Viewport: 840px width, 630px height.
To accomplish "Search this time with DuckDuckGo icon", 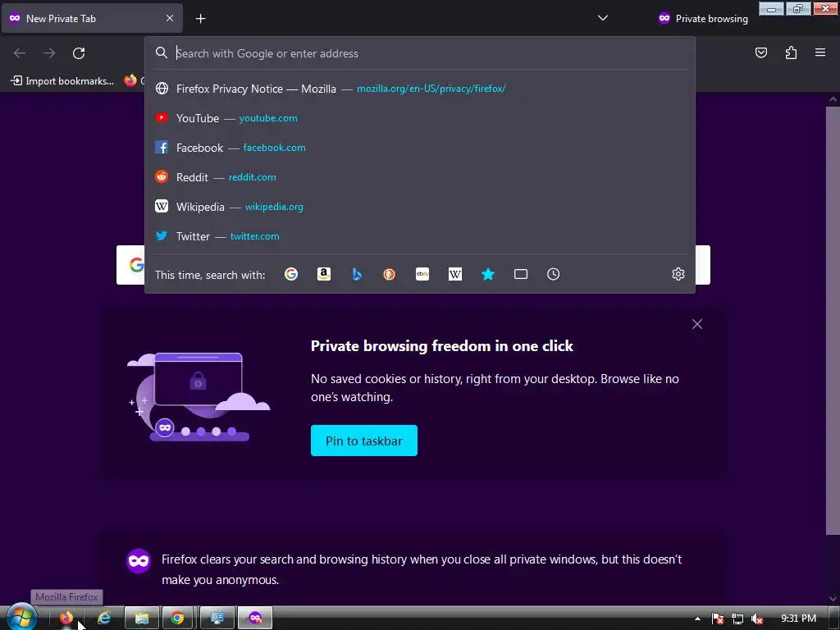I will click(390, 274).
